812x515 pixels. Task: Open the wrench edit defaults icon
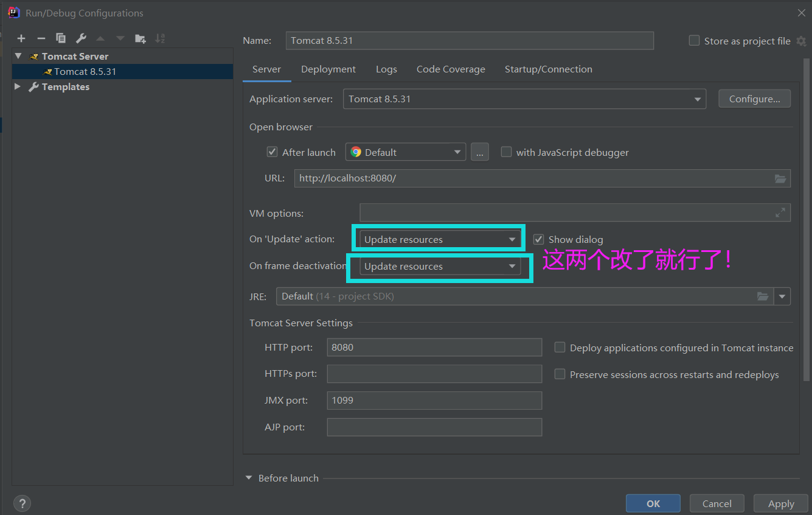tap(81, 38)
